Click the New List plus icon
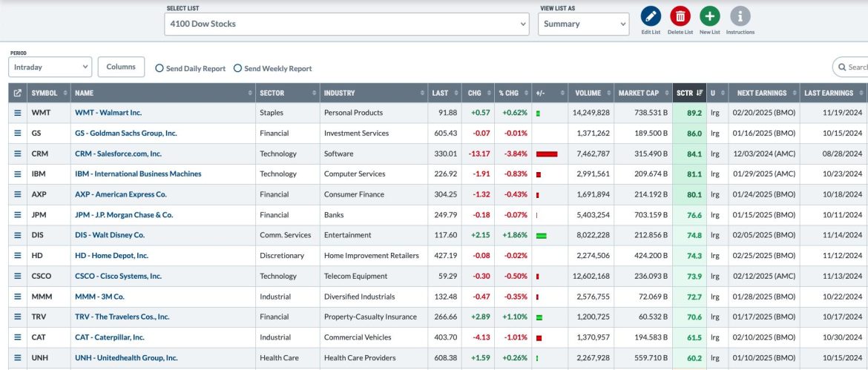868x370 pixels. [x=709, y=16]
